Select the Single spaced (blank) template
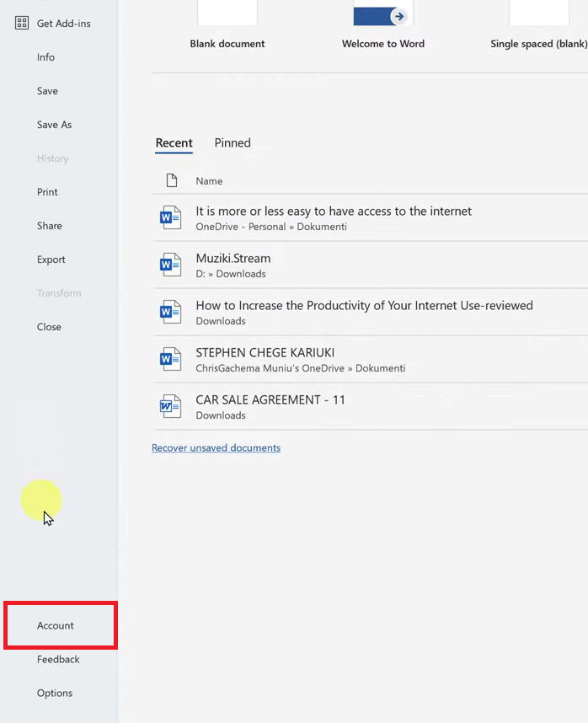Viewport: 588px width, 723px height. point(538,25)
